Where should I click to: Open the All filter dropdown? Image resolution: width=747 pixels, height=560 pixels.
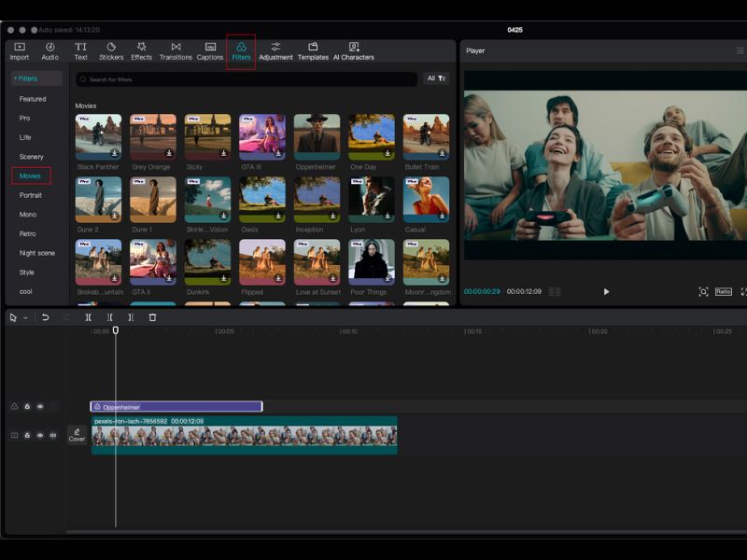coord(436,78)
